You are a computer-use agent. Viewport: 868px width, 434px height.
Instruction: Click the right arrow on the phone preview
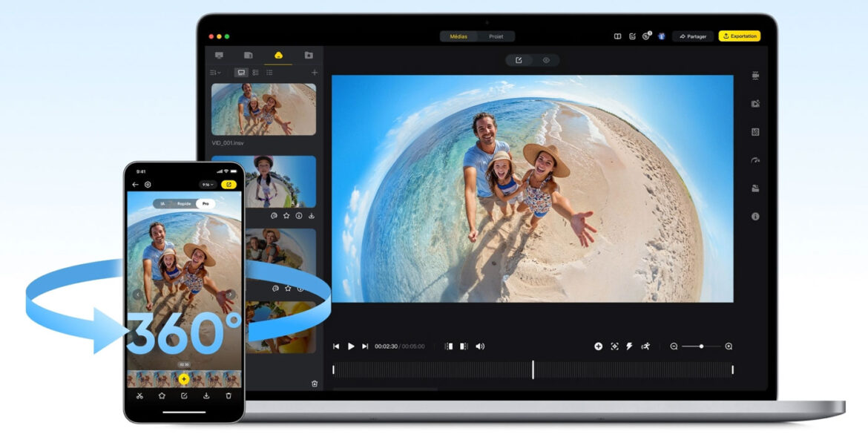click(x=231, y=295)
